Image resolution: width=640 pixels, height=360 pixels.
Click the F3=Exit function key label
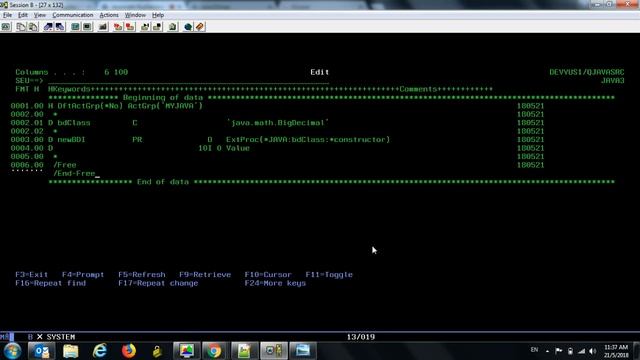point(31,275)
